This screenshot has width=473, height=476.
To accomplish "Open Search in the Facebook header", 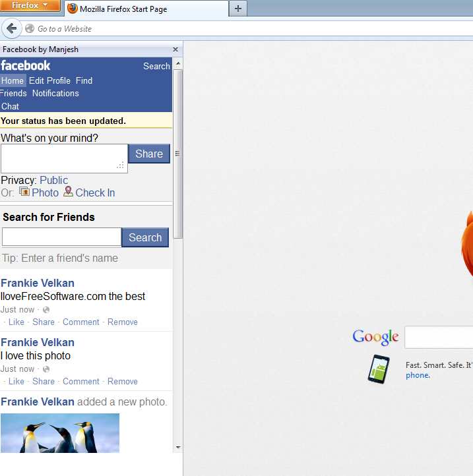I will pyautogui.click(x=156, y=66).
